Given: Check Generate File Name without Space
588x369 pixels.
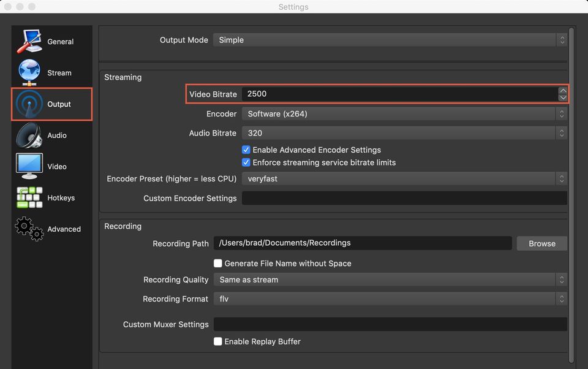Looking at the screenshot, I should coord(218,263).
